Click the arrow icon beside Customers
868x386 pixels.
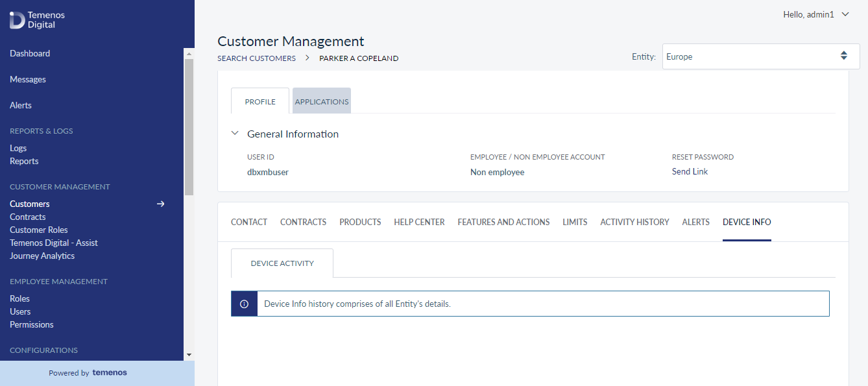tap(161, 204)
